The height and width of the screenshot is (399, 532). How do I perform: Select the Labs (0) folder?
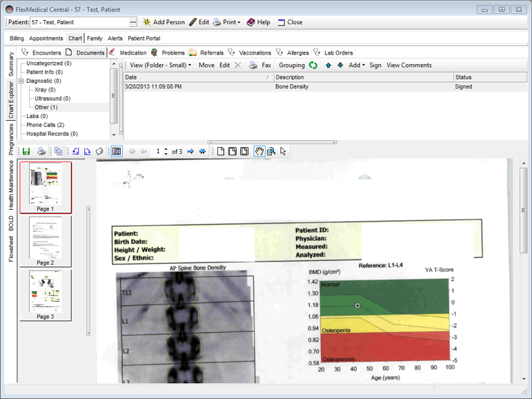37,116
